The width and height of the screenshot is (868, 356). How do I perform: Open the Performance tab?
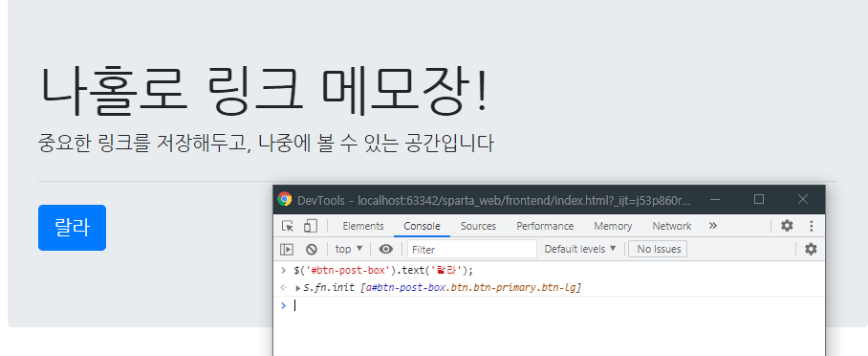coord(545,226)
